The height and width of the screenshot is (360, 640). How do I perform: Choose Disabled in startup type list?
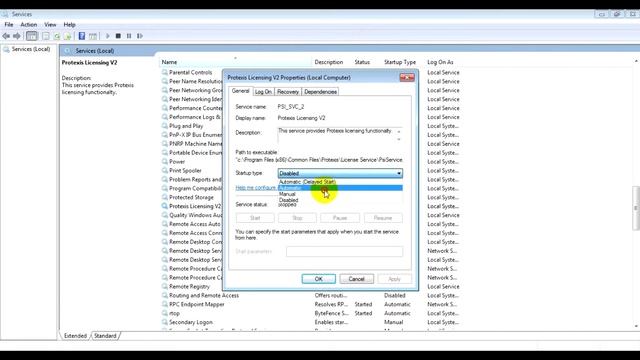340,200
